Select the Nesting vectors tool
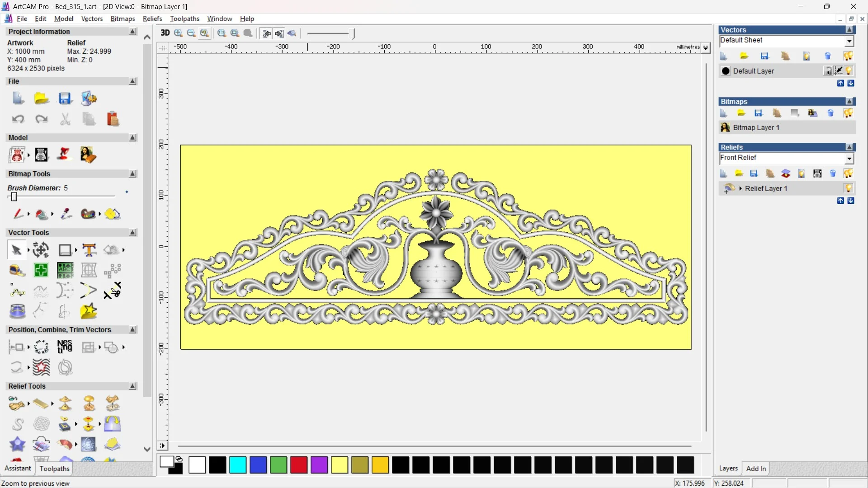The height and width of the screenshot is (488, 868). point(65,347)
